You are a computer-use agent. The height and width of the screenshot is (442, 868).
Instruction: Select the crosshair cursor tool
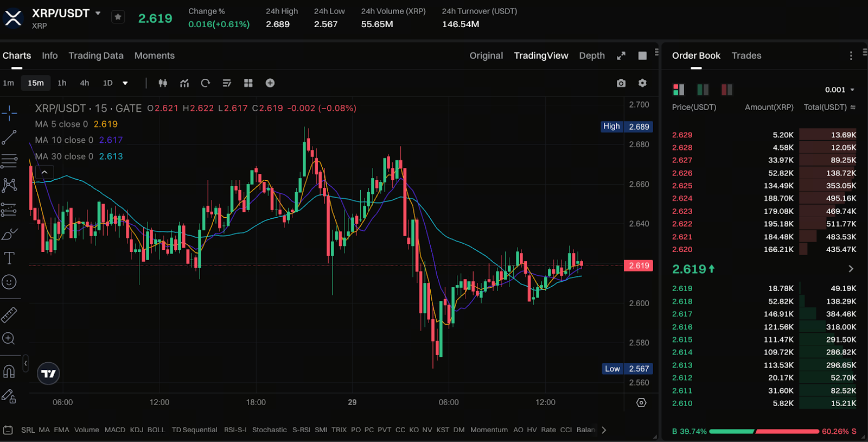coord(9,113)
